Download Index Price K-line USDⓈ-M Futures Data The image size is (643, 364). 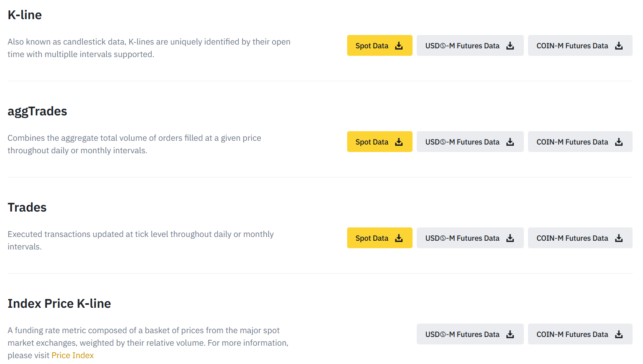pyautogui.click(x=470, y=334)
